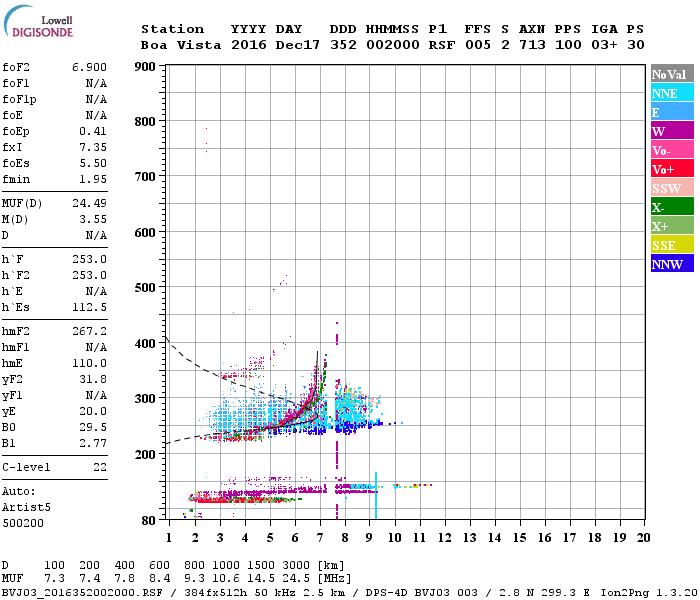The image size is (700, 600).
Task: Click the Boa Vista station name
Action: point(181,45)
